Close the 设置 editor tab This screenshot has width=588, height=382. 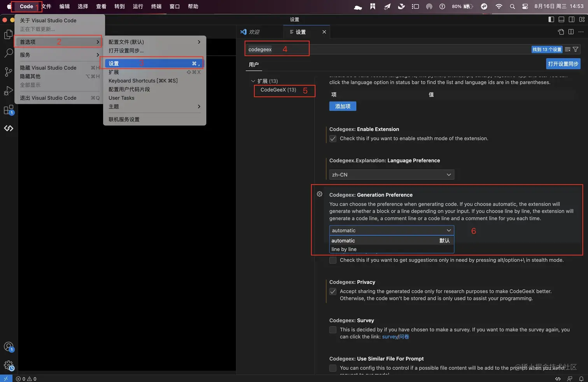[324, 32]
